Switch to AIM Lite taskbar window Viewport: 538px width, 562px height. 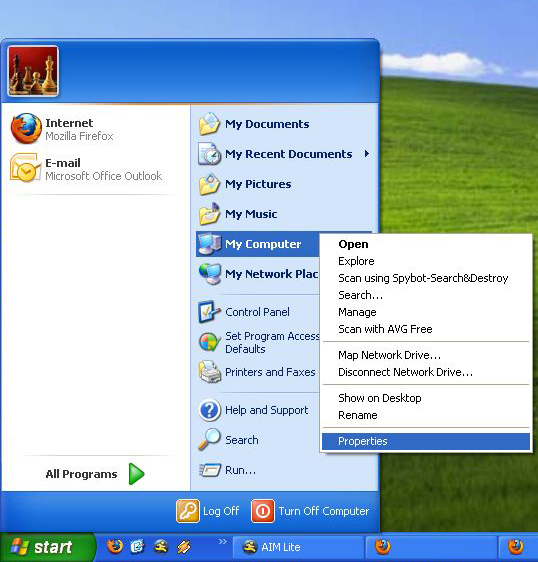298,547
